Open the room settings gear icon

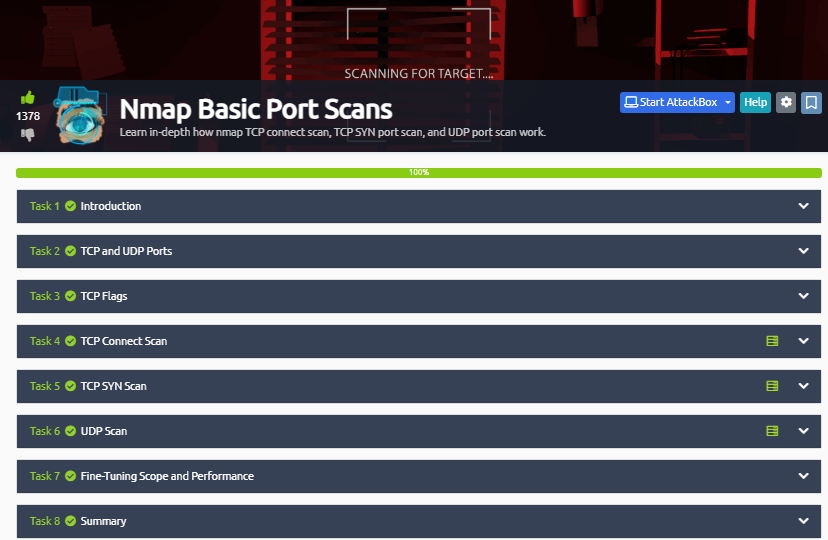click(x=786, y=102)
